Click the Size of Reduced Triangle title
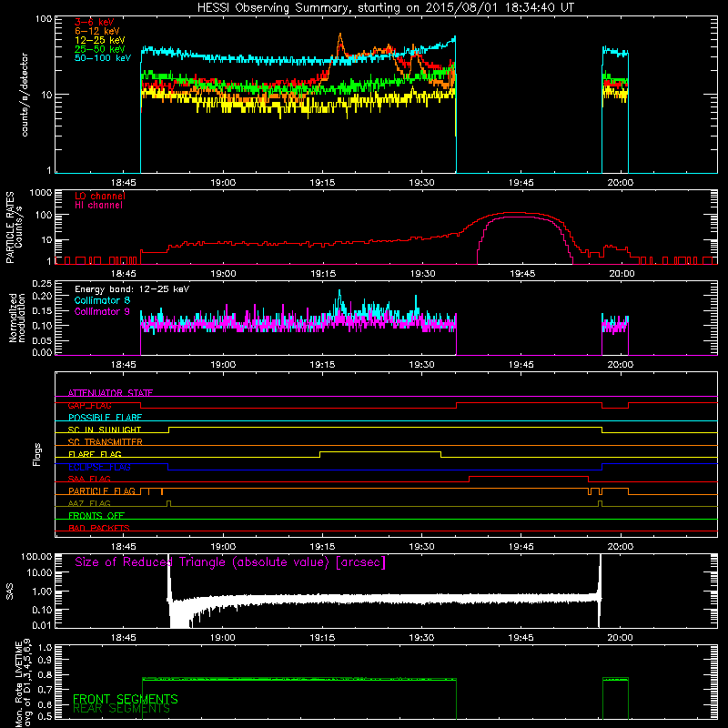This screenshot has width=728, height=728. (230, 562)
